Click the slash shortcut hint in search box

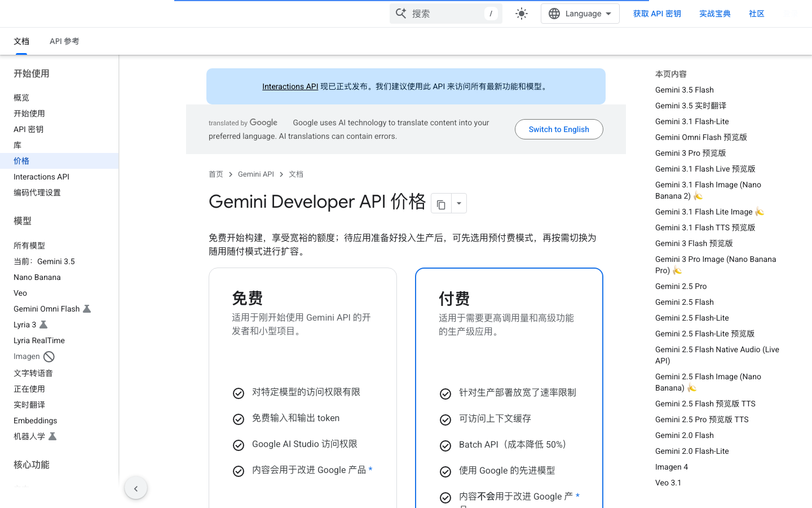pos(491,14)
